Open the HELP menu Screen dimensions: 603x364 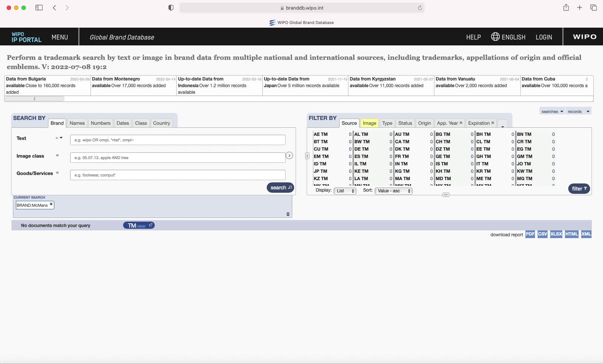point(473,37)
